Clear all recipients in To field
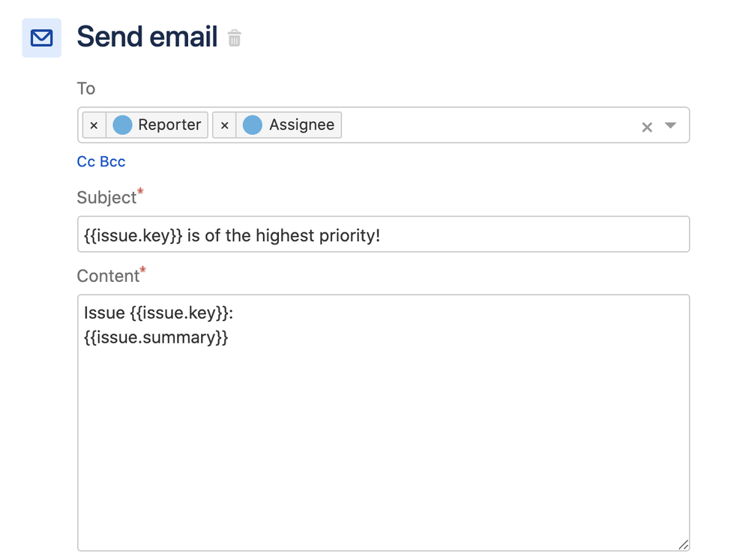The width and height of the screenshot is (749, 560). click(647, 127)
